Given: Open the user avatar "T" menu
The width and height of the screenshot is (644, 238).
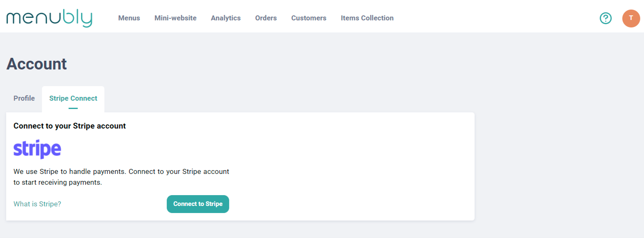Looking at the screenshot, I should click(631, 18).
